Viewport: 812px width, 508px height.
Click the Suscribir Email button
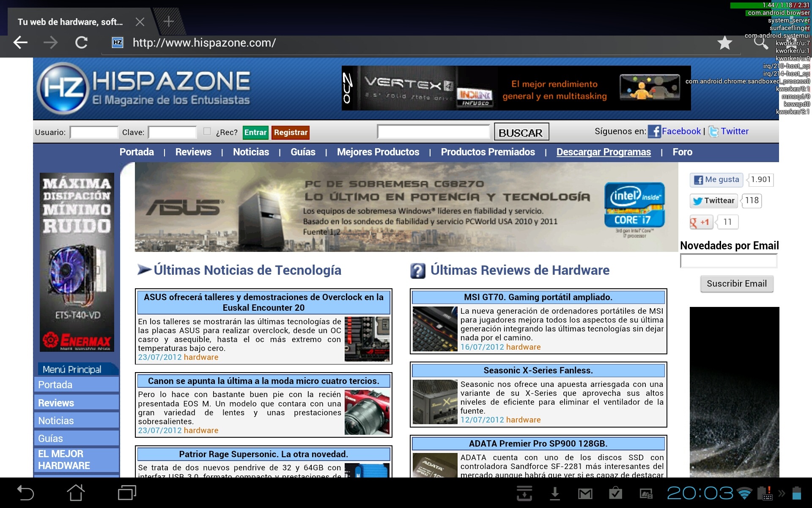coord(736,284)
